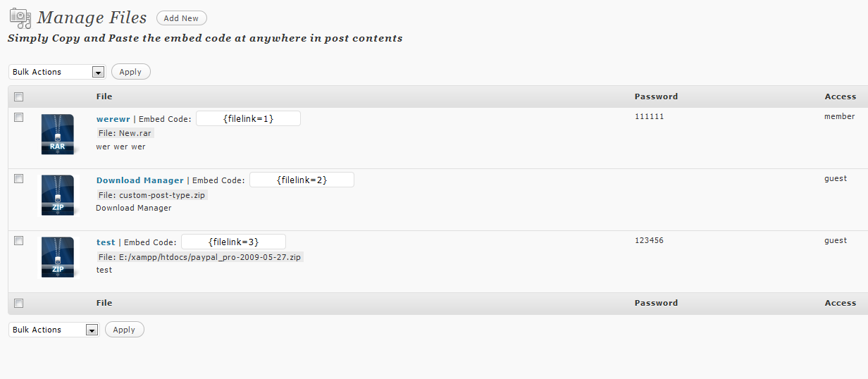Click the ZIP icon for Download Manager
The width and height of the screenshot is (868, 379).
[x=58, y=196]
